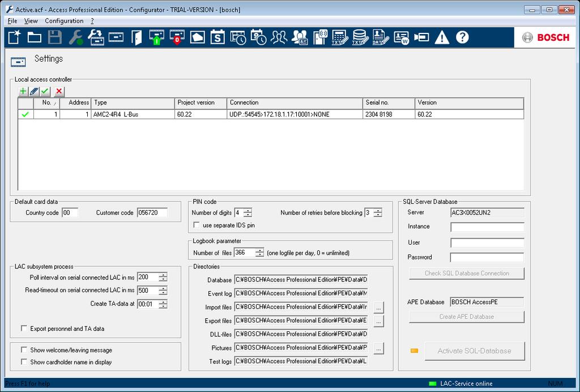Open the File menu
Viewport: 580px width, 392px height.
(12, 21)
